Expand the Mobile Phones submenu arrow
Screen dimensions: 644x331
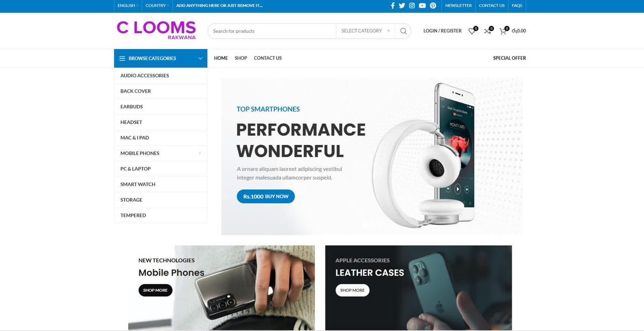tap(200, 153)
